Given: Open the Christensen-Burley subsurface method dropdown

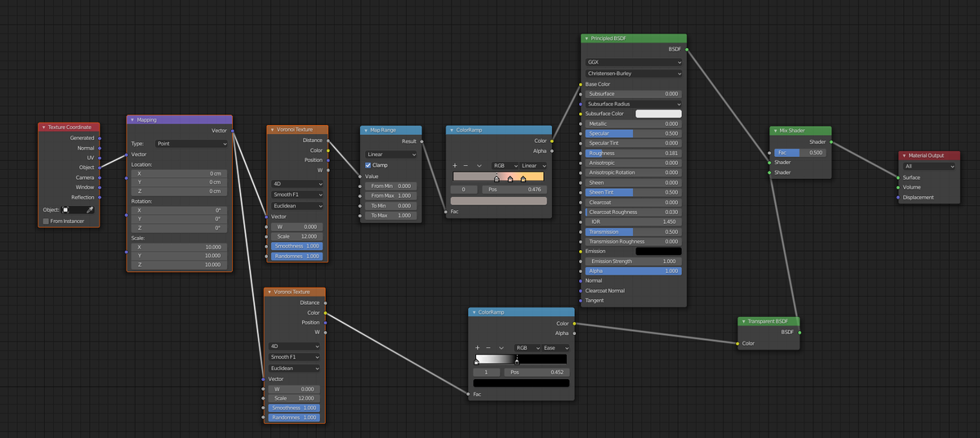Looking at the screenshot, I should pos(633,73).
